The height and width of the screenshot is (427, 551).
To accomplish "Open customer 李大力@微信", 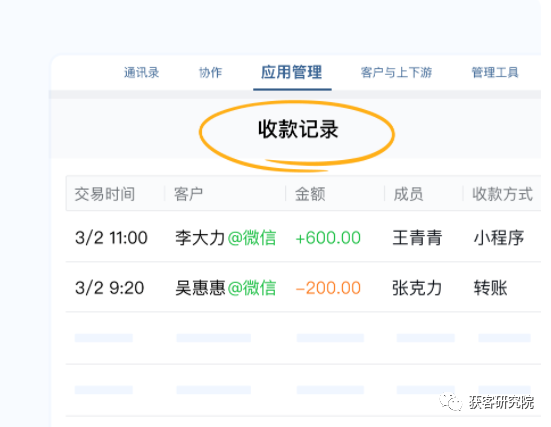I will [226, 238].
